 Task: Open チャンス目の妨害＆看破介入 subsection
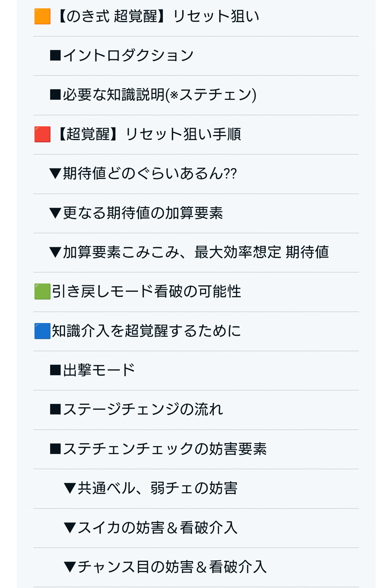point(196,567)
